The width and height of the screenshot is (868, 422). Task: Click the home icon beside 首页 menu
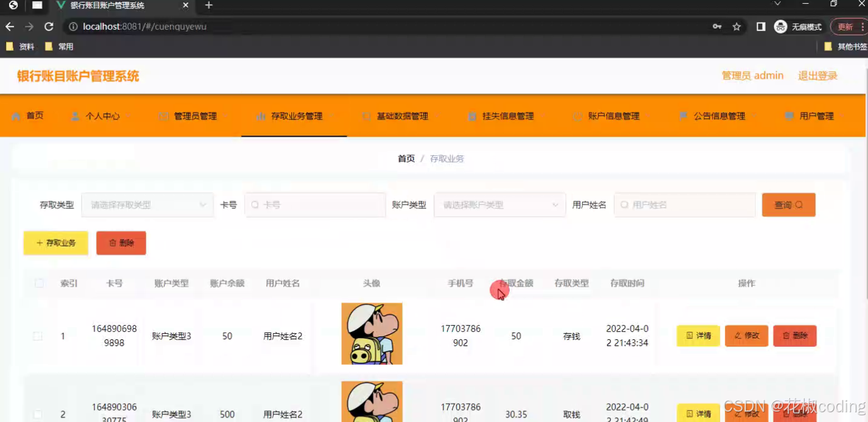point(16,116)
